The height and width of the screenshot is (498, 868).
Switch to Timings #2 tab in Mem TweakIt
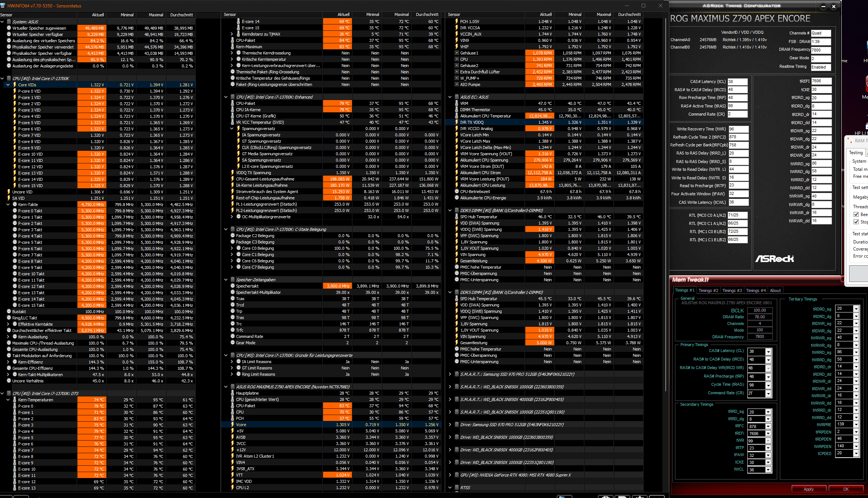(708, 291)
